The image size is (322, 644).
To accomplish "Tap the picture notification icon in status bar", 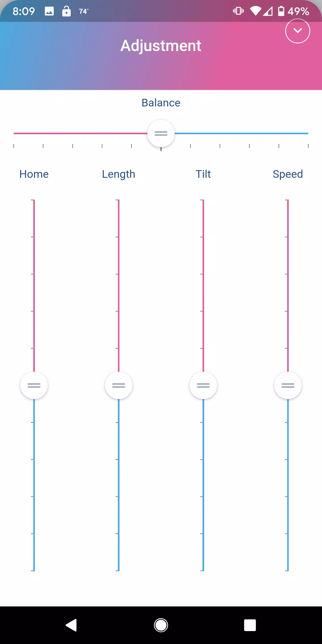I will 49,11.
